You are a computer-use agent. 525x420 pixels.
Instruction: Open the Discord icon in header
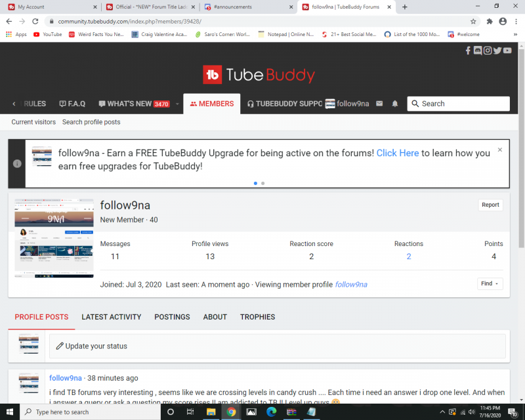tap(478, 51)
